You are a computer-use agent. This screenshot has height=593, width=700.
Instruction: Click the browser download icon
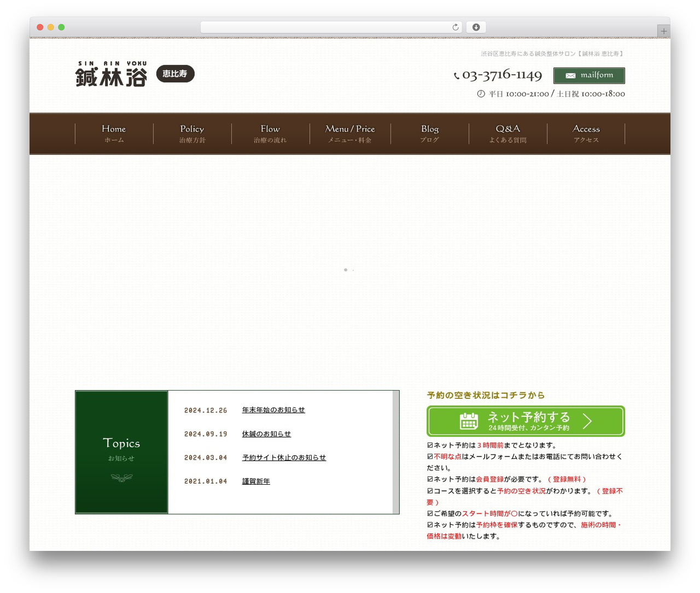(x=476, y=27)
